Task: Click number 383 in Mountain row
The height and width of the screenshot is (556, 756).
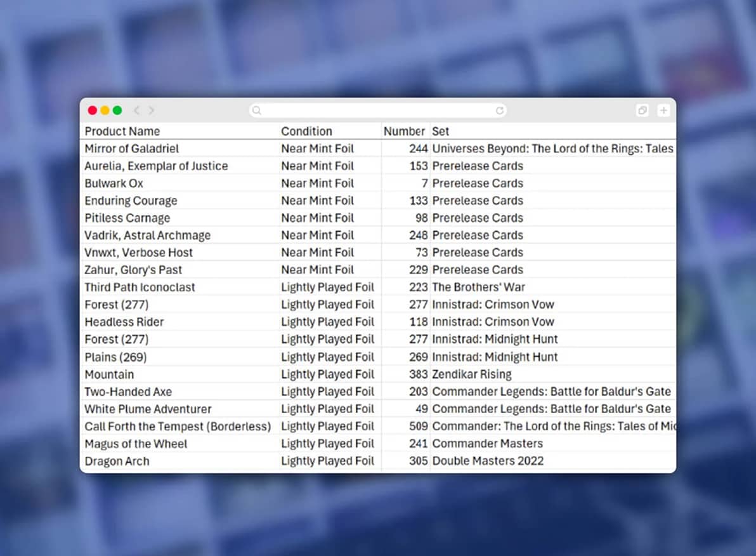Action: click(x=419, y=374)
